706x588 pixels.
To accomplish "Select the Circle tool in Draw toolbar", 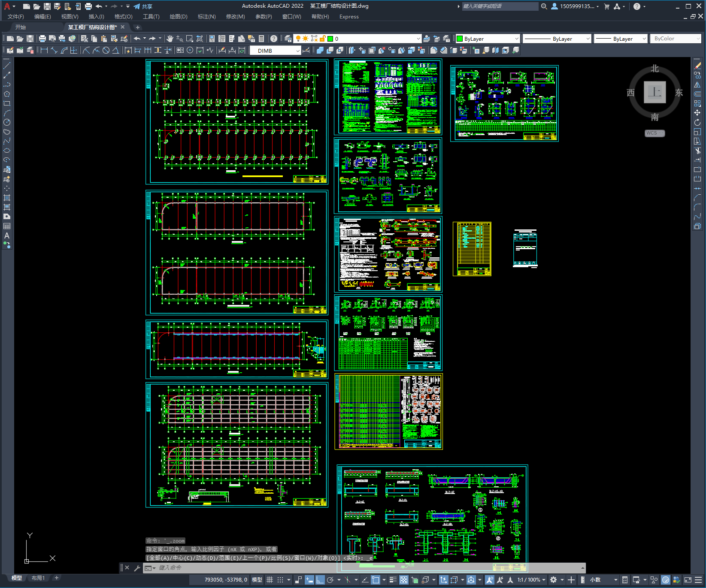I will [x=7, y=122].
